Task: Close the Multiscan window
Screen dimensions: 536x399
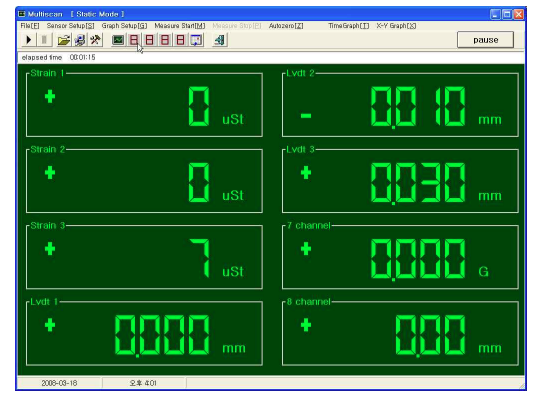Action: pos(519,14)
